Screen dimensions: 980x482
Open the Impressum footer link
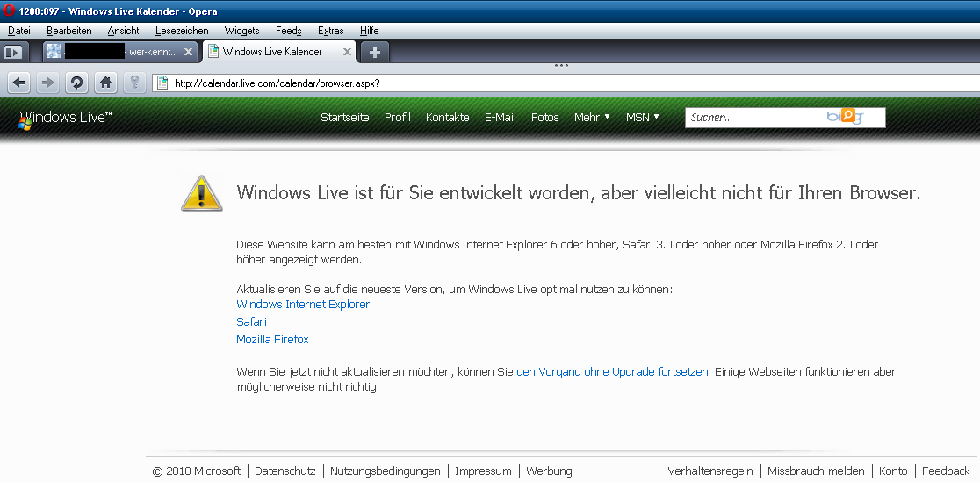point(483,471)
